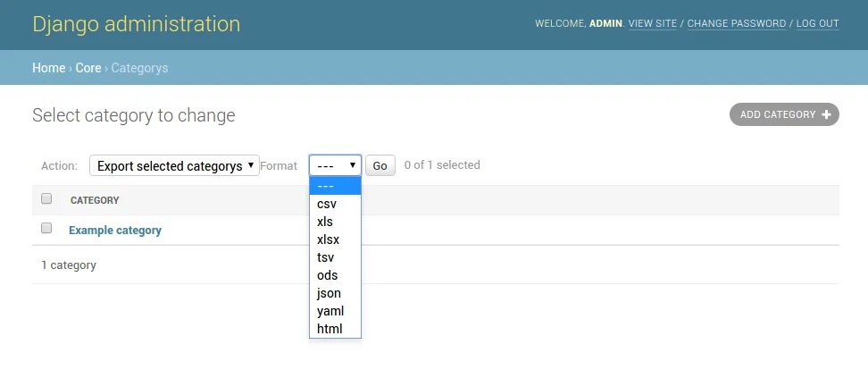Click the View Site link

point(653,24)
